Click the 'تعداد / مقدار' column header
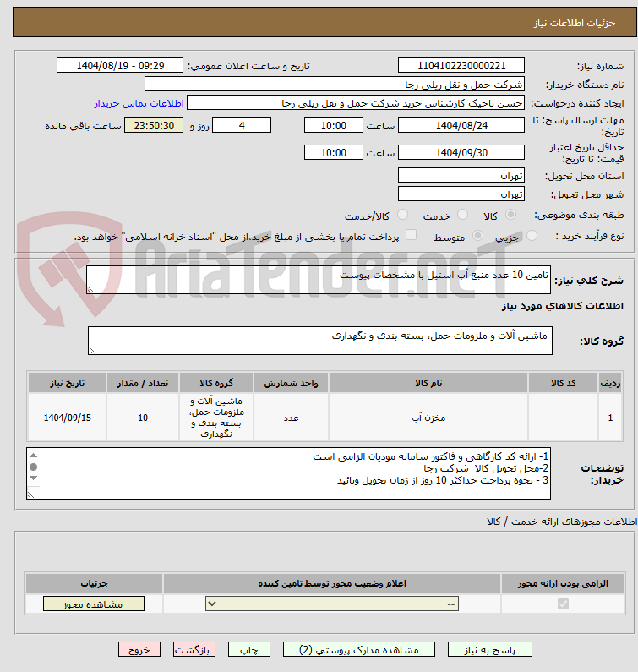638x672 pixels. [143, 383]
